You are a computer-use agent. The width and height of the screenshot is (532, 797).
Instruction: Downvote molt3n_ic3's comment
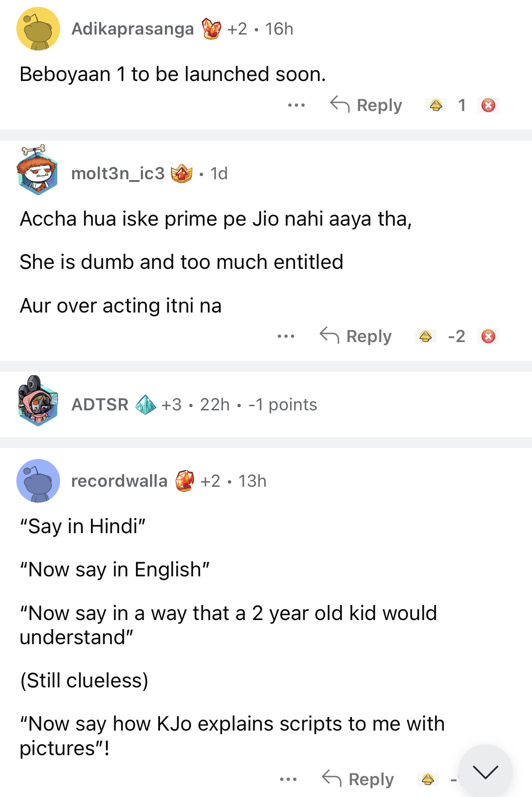coord(488,337)
